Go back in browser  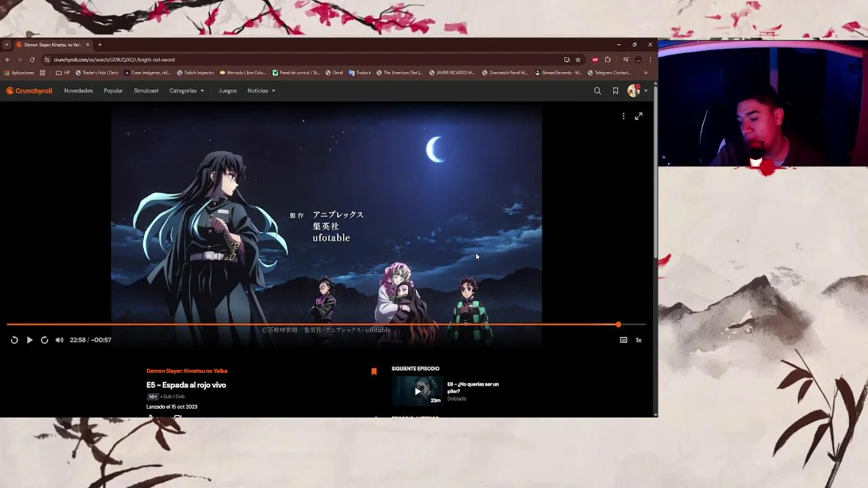click(x=7, y=60)
